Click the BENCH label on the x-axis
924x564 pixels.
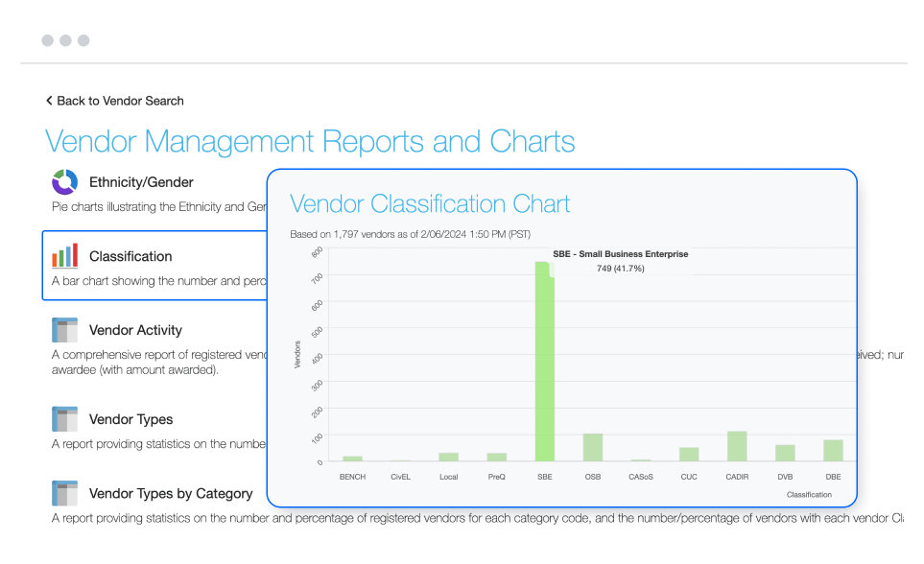click(x=352, y=477)
